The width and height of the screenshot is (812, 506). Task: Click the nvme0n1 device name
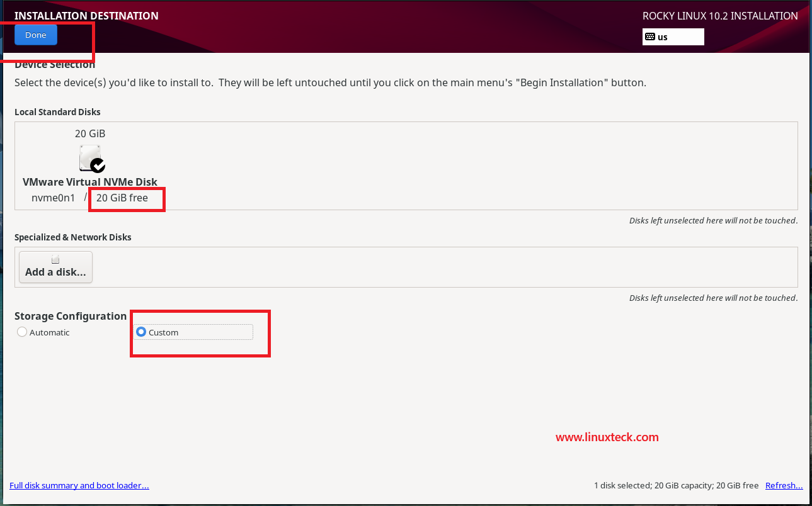(x=54, y=198)
